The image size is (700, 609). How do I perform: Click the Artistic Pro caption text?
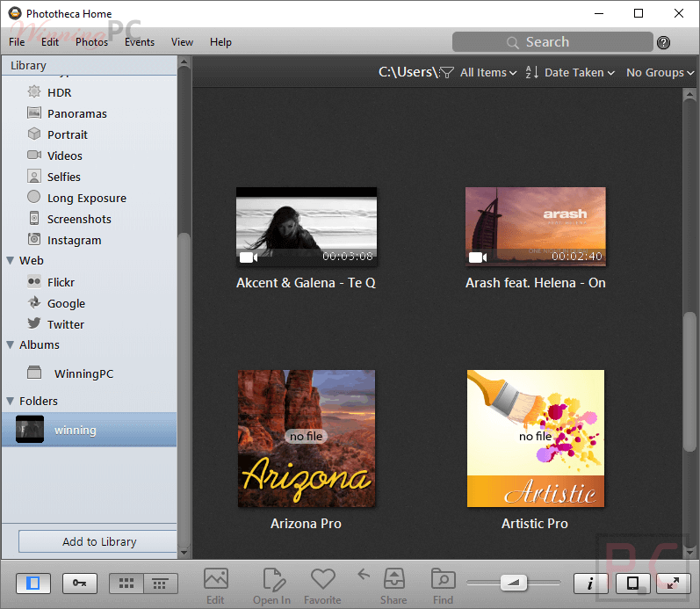[535, 523]
